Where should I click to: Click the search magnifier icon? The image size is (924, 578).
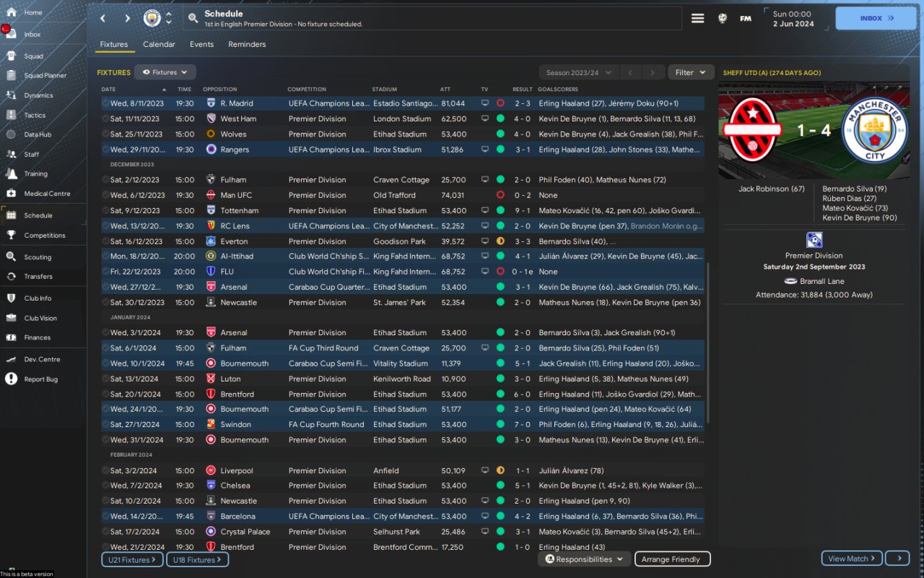click(x=193, y=18)
